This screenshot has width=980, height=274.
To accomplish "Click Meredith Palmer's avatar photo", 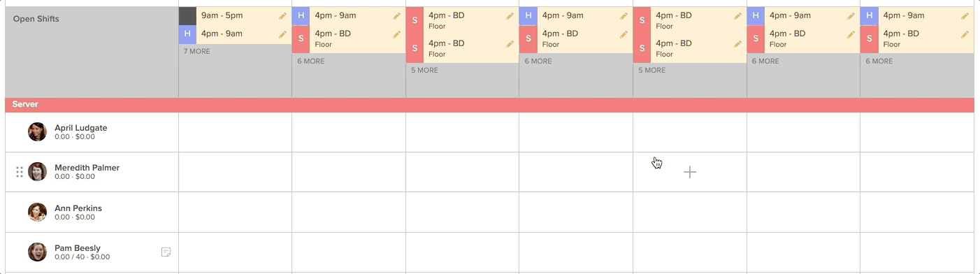I will pos(37,172).
